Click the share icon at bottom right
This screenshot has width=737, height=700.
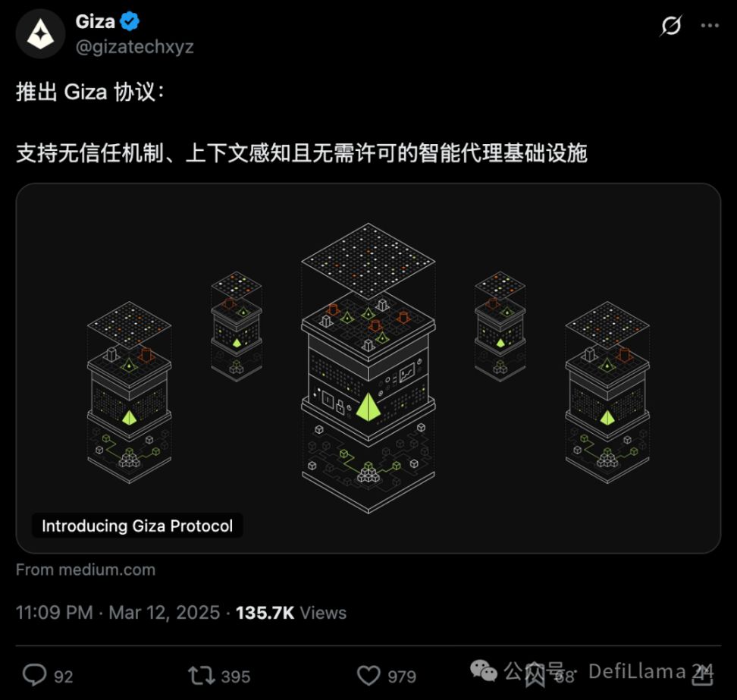coord(703,675)
